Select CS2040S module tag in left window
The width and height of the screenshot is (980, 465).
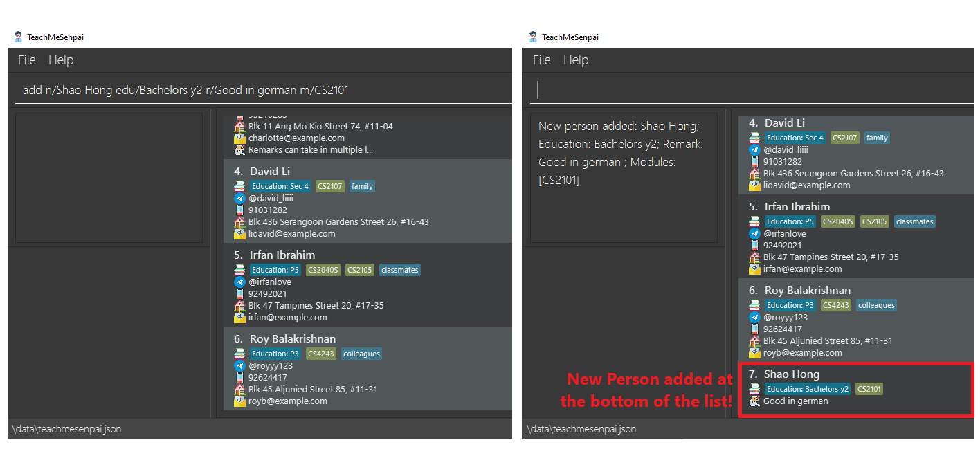pos(324,270)
